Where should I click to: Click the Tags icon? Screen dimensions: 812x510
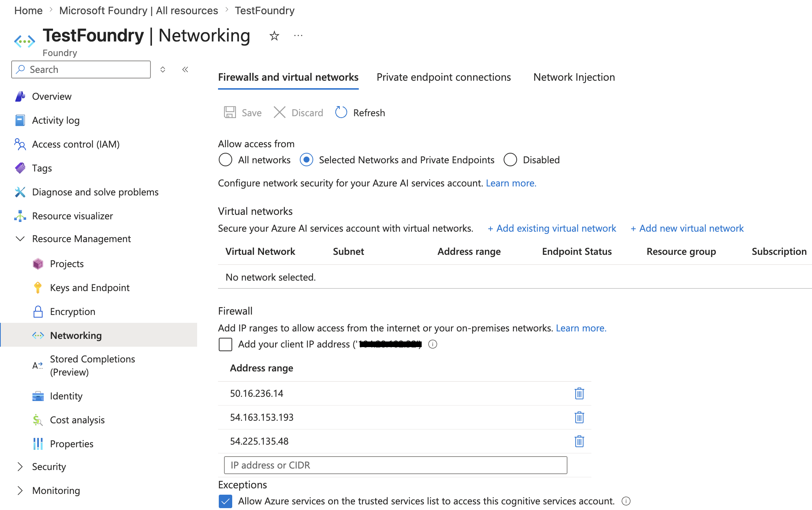pyautogui.click(x=20, y=168)
